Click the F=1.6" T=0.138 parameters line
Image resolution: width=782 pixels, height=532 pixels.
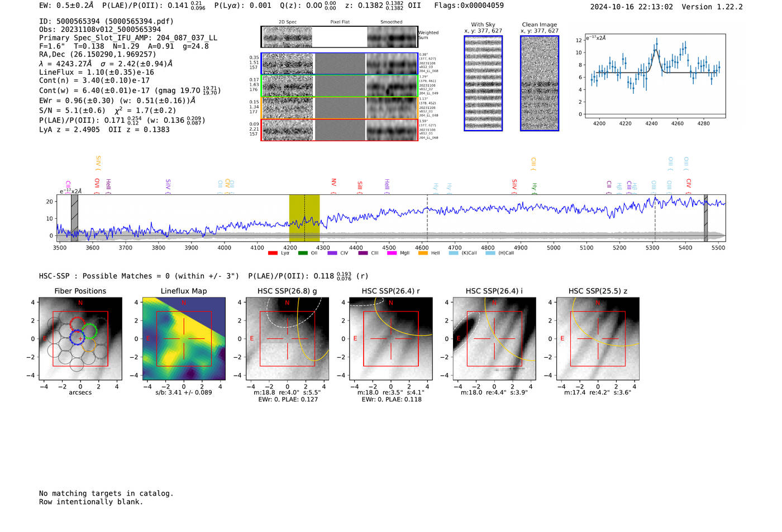click(x=123, y=46)
